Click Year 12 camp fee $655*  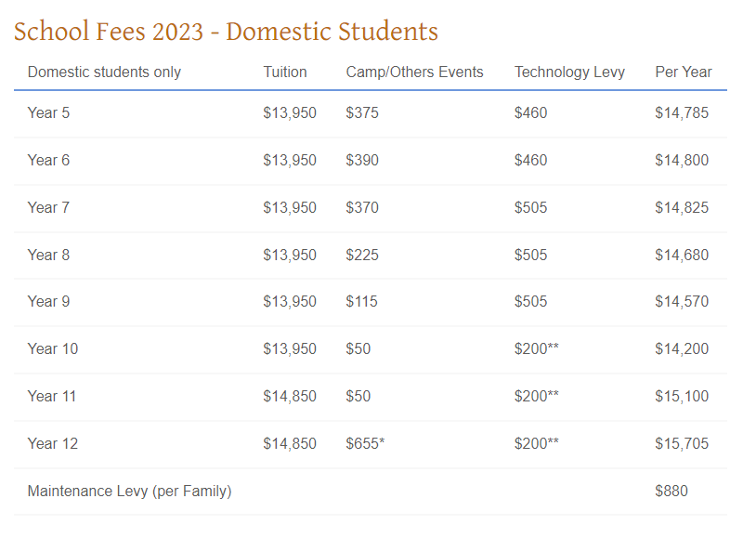click(x=365, y=443)
